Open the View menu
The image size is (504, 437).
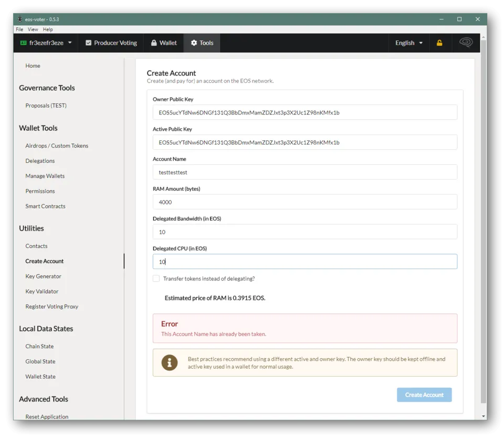pyautogui.click(x=33, y=29)
